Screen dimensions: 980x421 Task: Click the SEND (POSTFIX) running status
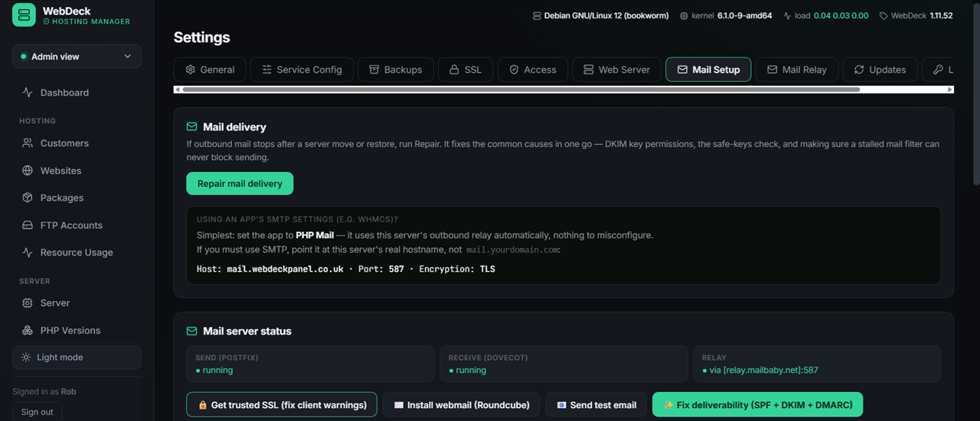click(x=214, y=370)
